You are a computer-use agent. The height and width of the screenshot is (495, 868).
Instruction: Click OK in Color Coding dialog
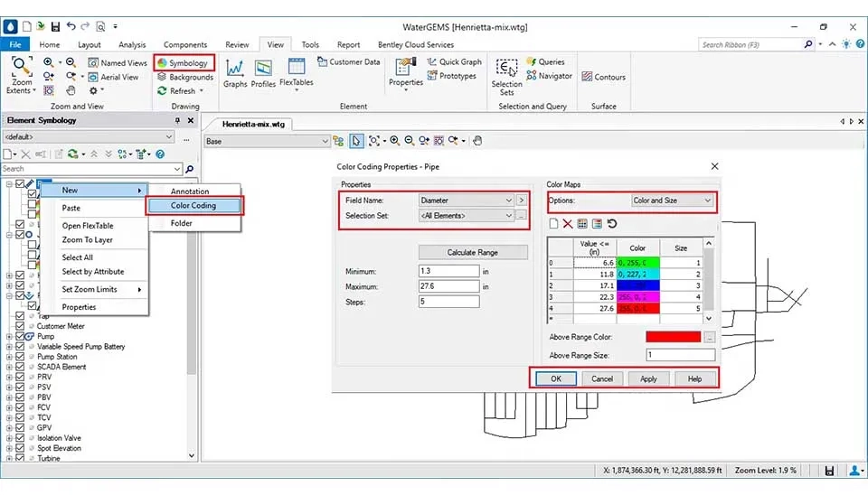pyautogui.click(x=556, y=378)
